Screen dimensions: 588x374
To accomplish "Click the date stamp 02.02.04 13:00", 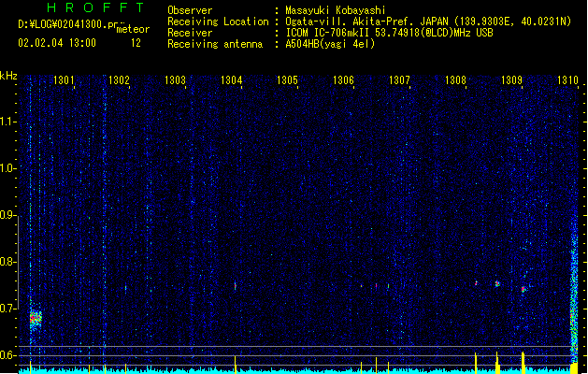I will tap(57, 43).
